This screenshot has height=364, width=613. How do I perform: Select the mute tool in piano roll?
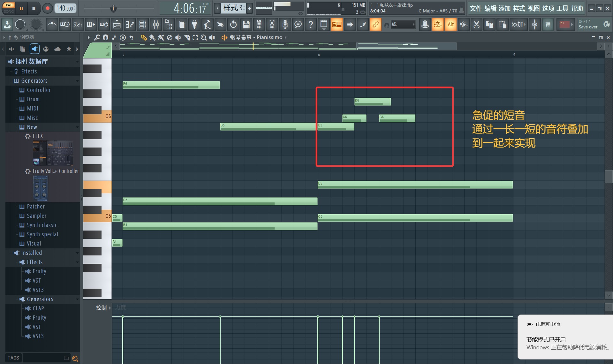(178, 38)
